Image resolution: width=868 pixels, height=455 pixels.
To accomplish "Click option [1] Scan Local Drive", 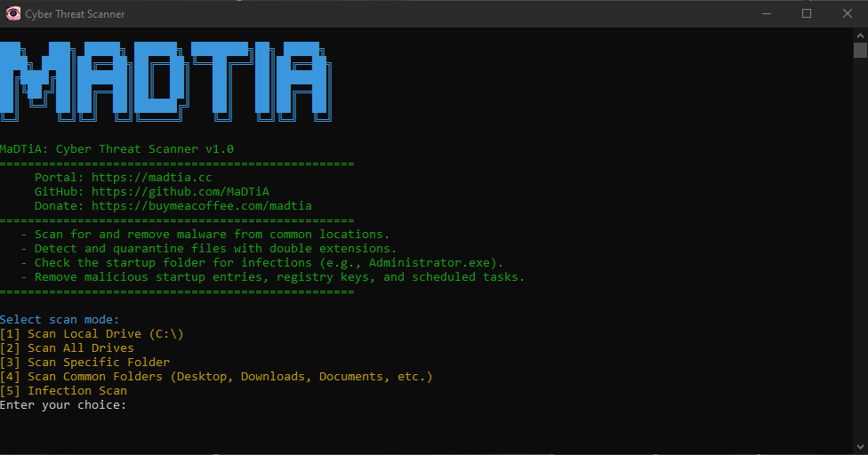I will point(92,334).
